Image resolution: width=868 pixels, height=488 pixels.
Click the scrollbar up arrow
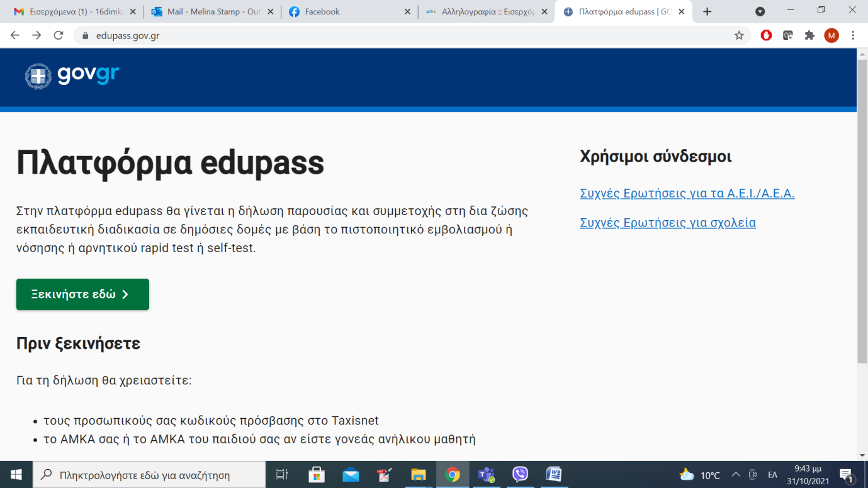862,53
